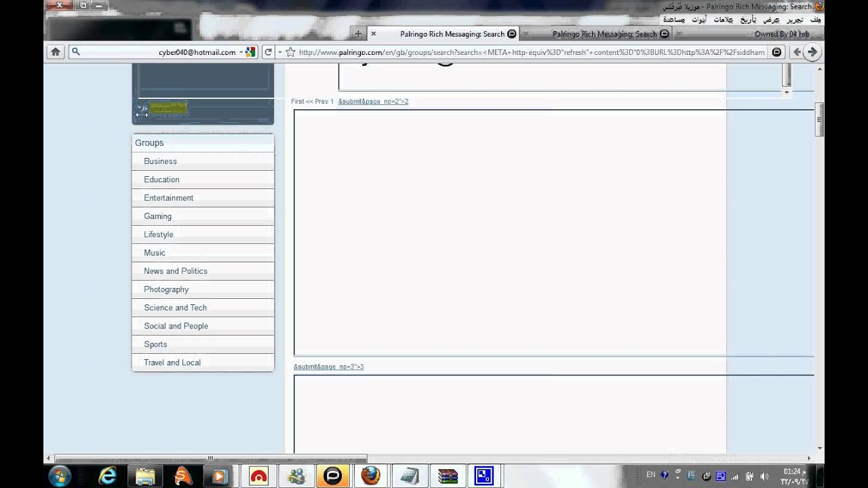Open the Photography groups category
This screenshot has width=868, height=488.
(203, 289)
